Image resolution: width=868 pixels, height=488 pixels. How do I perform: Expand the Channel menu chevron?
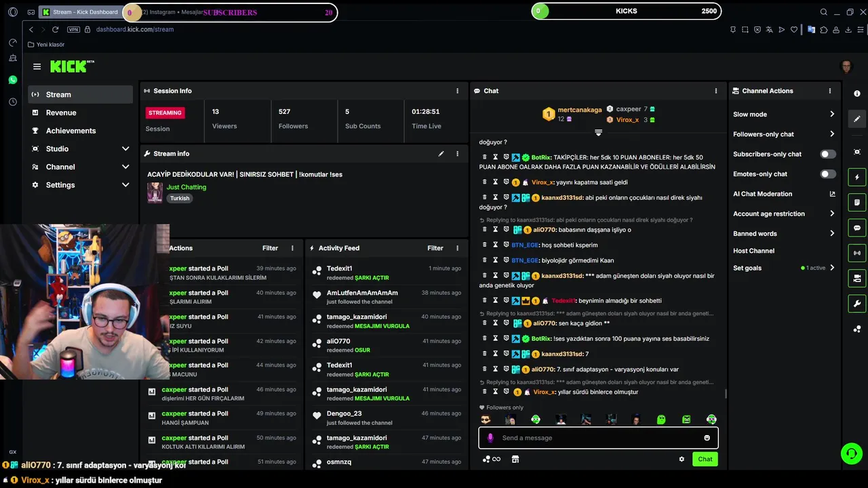[125, 167]
